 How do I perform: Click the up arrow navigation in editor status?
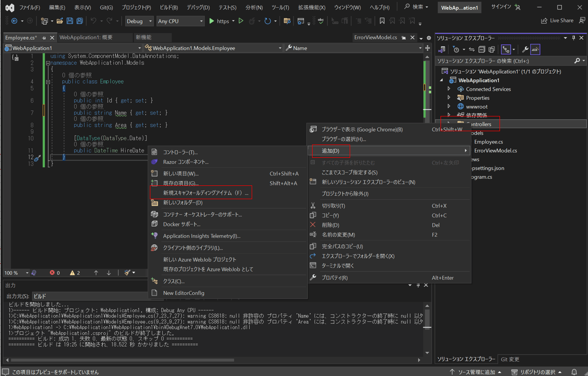tap(96, 273)
